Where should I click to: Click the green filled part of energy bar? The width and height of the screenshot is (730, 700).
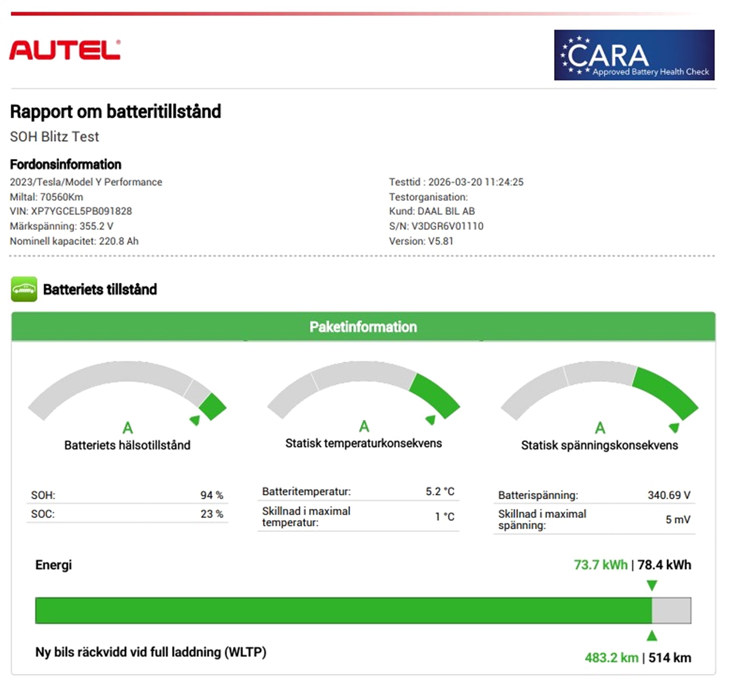(342, 611)
